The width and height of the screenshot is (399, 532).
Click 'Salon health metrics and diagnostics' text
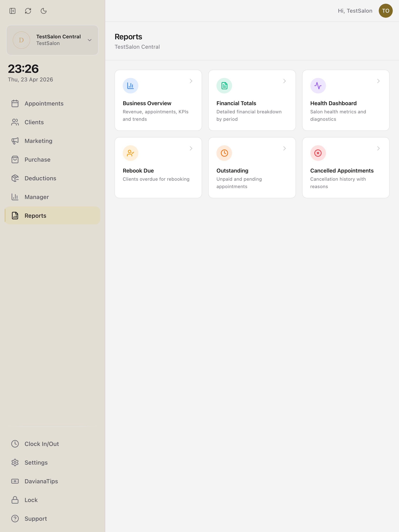click(338, 115)
